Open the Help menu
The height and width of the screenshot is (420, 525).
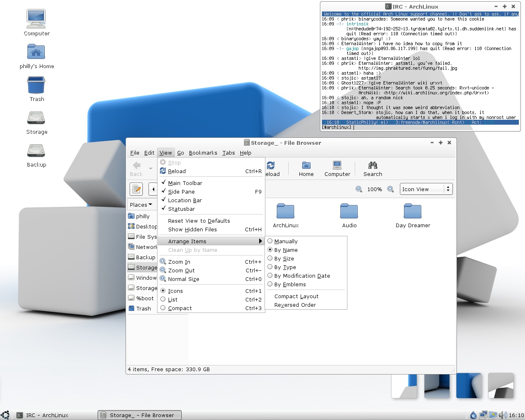[245, 153]
